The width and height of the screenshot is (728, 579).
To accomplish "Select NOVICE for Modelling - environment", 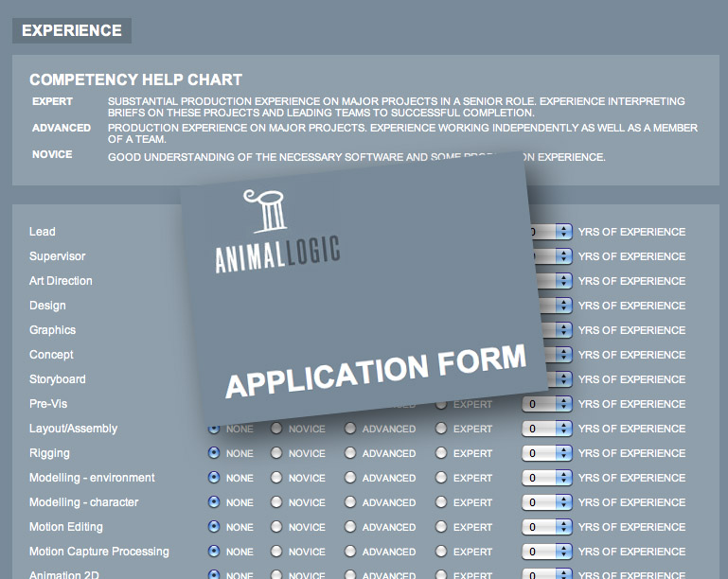I will 276,478.
